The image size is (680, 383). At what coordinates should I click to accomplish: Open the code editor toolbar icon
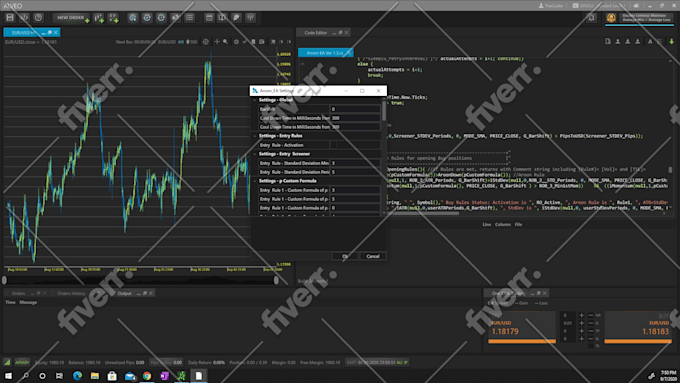(x=24, y=18)
